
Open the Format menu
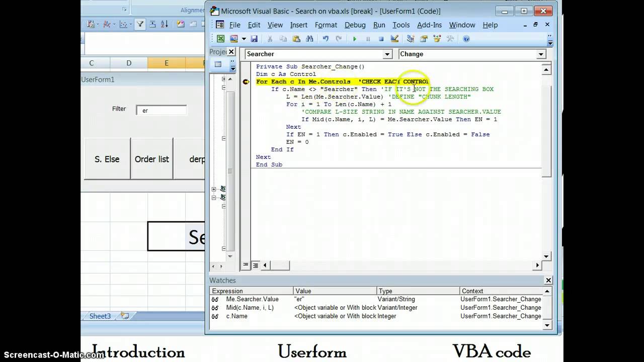pyautogui.click(x=326, y=25)
